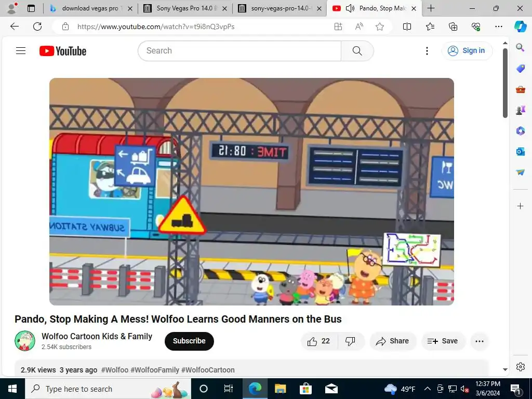
Task: Open the tab actions menu
Action: [31, 8]
